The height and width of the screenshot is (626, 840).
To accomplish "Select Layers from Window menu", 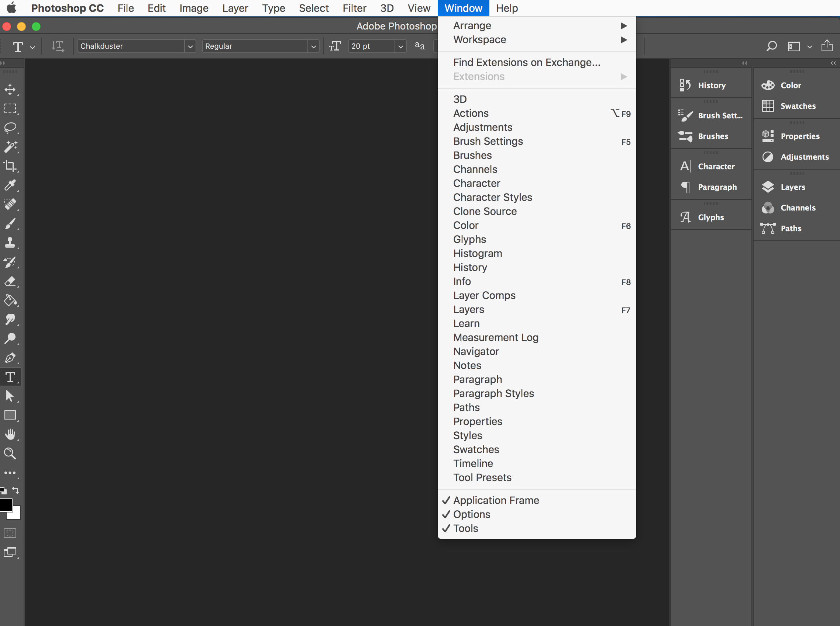I will pos(469,309).
